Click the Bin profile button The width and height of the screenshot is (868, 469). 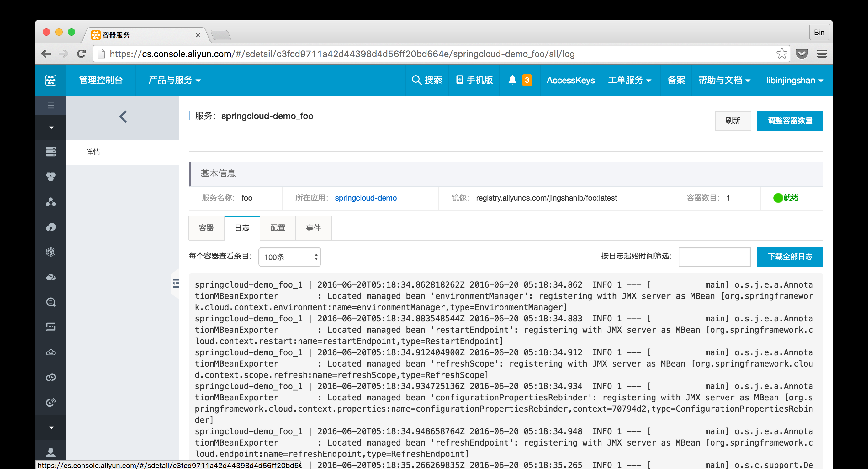819,32
